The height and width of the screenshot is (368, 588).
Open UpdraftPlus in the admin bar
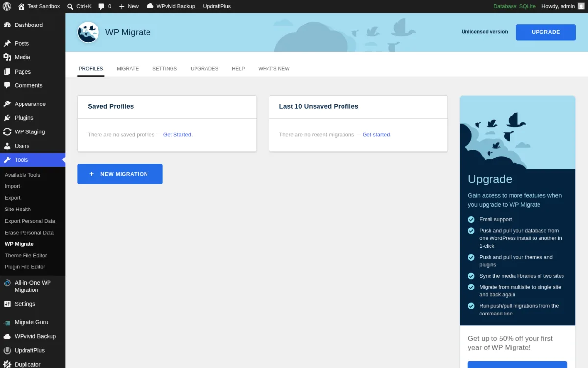(x=217, y=6)
